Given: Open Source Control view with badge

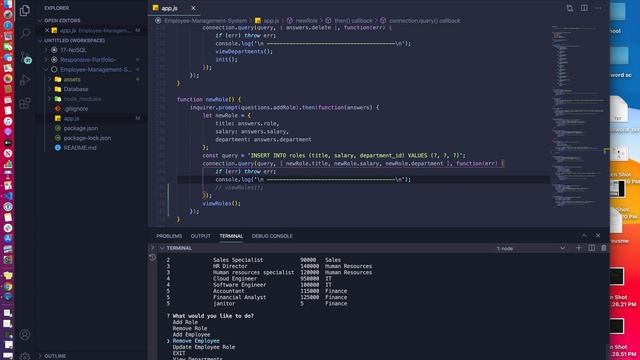Looking at the screenshot, I should click(x=25, y=57).
